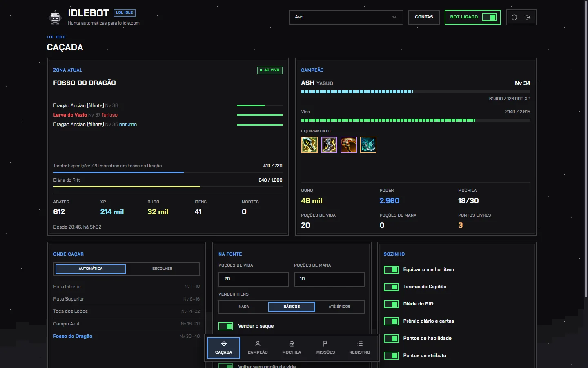The image size is (588, 368).
Task: Select the second purple-bordered equipment icon
Action: coord(329,145)
